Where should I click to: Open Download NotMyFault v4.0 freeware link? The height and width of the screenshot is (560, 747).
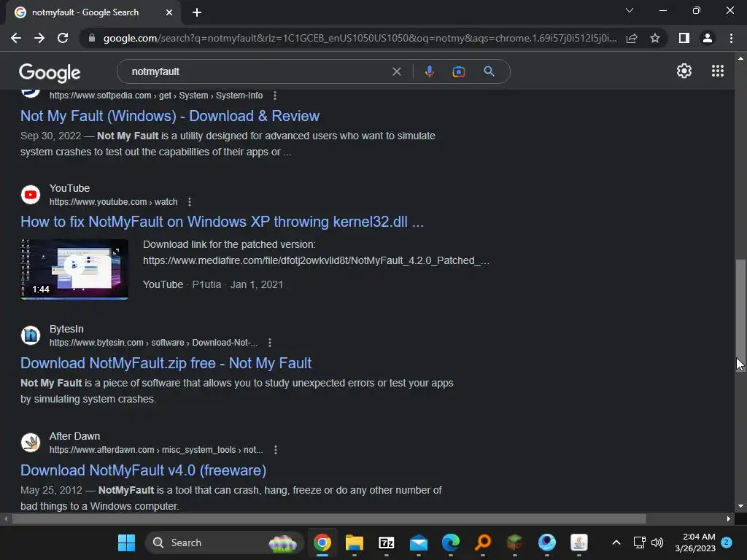pos(144,470)
